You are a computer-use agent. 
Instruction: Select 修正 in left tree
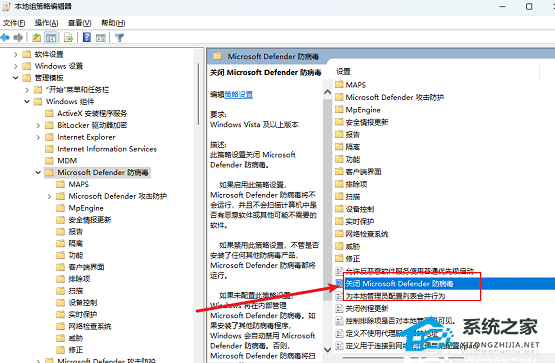(76, 350)
